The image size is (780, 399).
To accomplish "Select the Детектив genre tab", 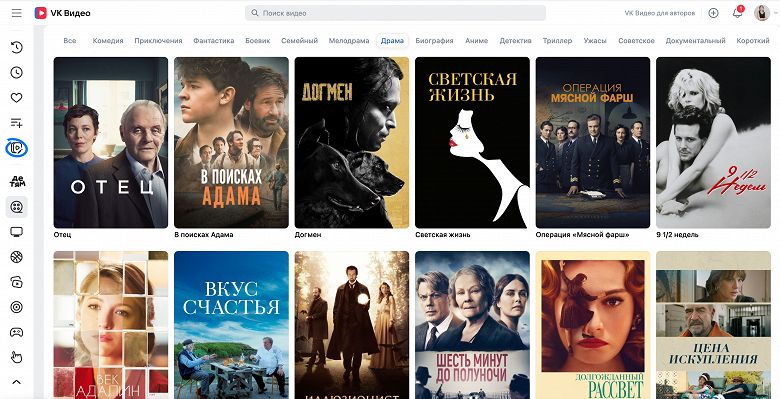I will pos(515,41).
